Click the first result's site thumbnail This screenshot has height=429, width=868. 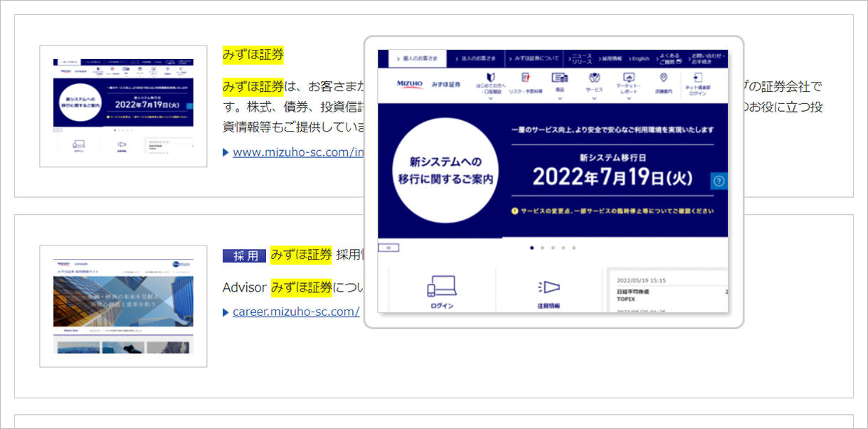point(123,106)
